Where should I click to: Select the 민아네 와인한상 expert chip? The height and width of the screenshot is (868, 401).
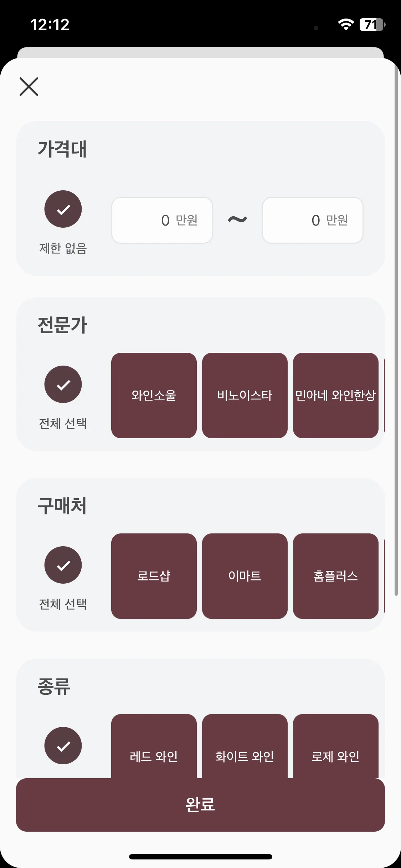[x=336, y=396]
